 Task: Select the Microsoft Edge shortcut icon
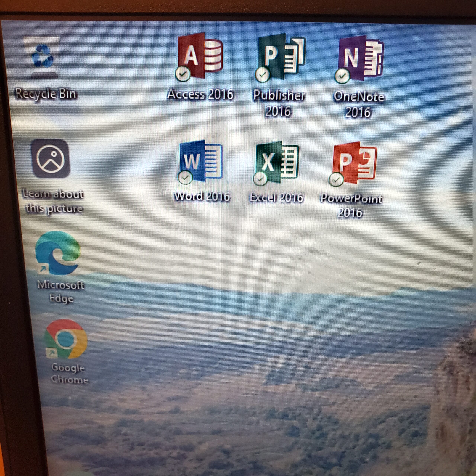coord(58,253)
